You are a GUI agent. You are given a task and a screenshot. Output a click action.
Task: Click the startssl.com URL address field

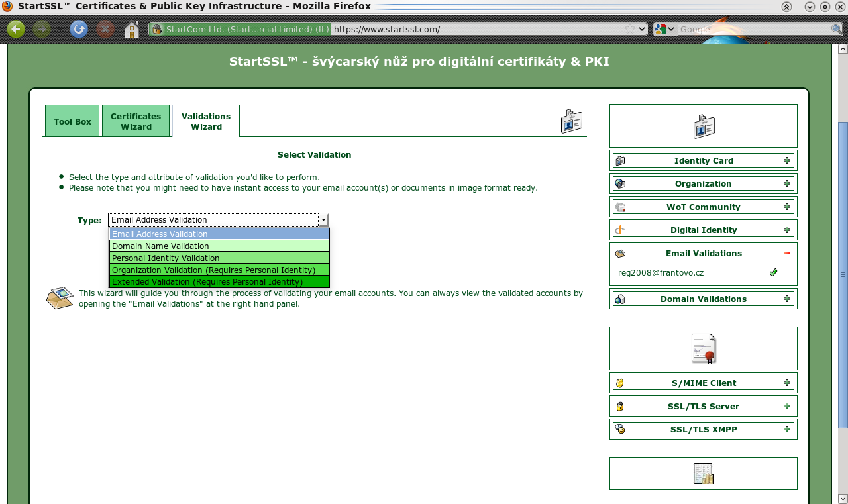[x=477, y=29]
